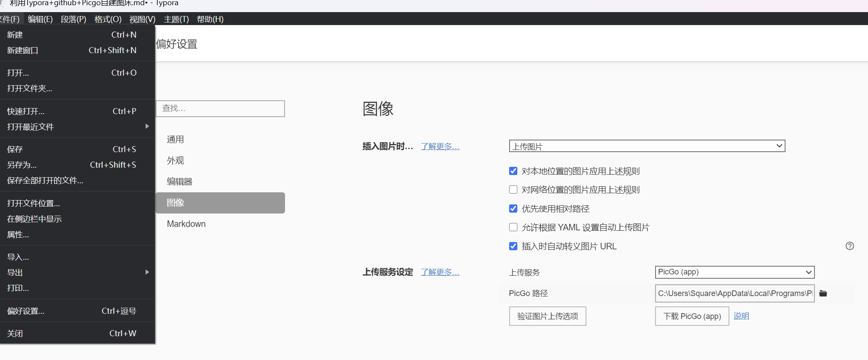Image resolution: width=868 pixels, height=360 pixels.
Task: Choose 打印... menu entry
Action: 77,288
